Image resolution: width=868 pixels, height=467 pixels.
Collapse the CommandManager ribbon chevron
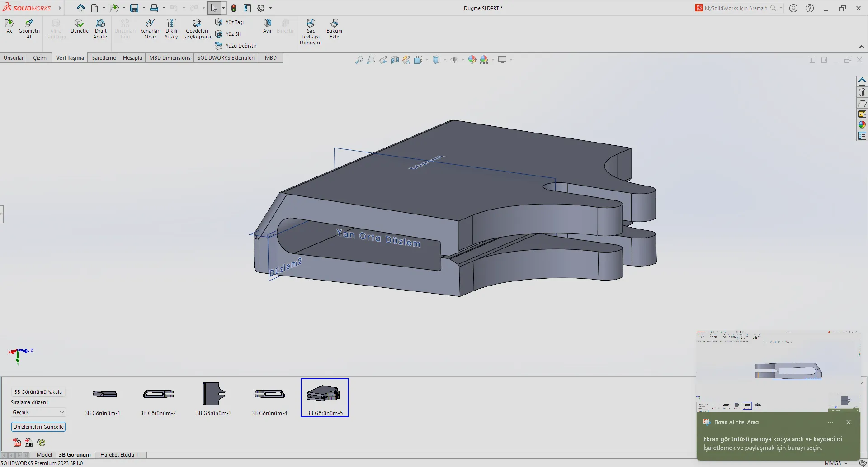862,47
